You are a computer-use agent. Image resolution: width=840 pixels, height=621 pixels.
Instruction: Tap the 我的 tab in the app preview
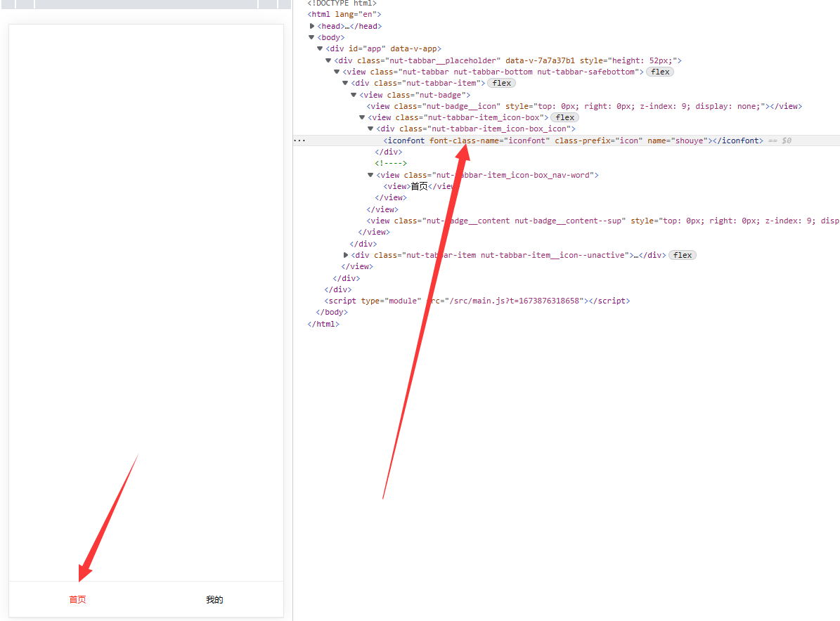(214, 600)
